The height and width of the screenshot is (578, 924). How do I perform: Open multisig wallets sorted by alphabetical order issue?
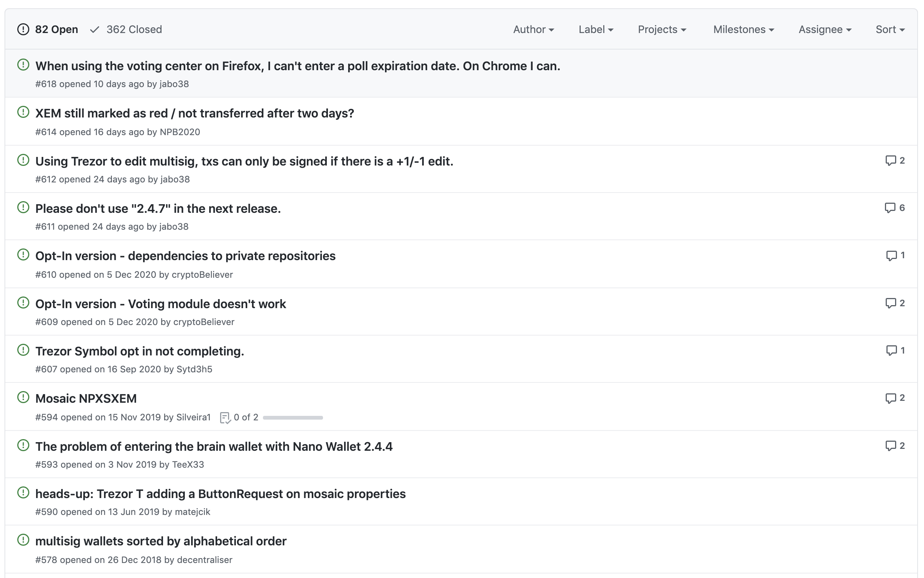pos(161,541)
